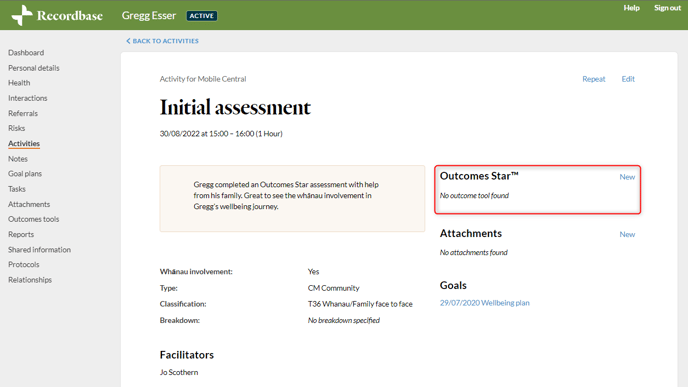Open Notes in the sidebar
Screen dimensions: 688x387
pyautogui.click(x=18, y=159)
